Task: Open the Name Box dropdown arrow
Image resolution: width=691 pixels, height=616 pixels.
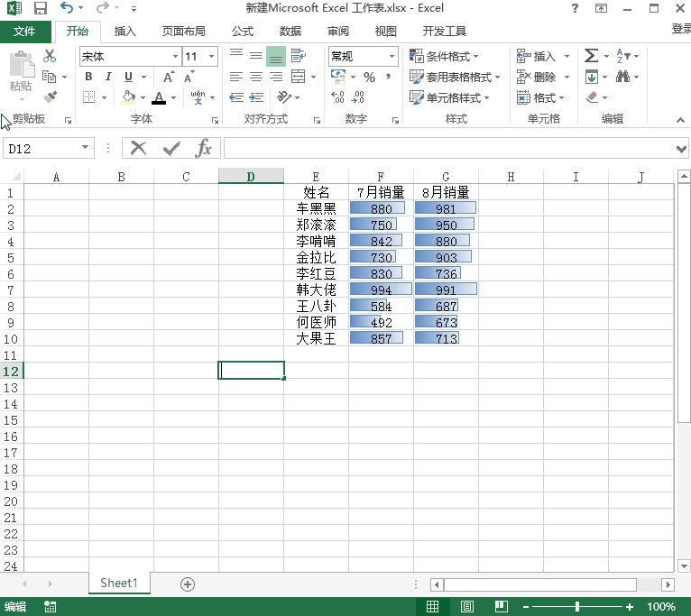Action: (x=85, y=148)
